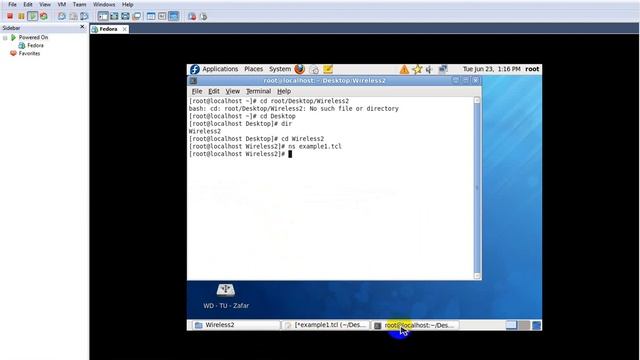Click the Quick Switch toolbar icon
Image resolution: width=640 pixels, height=360 pixels.
[114, 16]
